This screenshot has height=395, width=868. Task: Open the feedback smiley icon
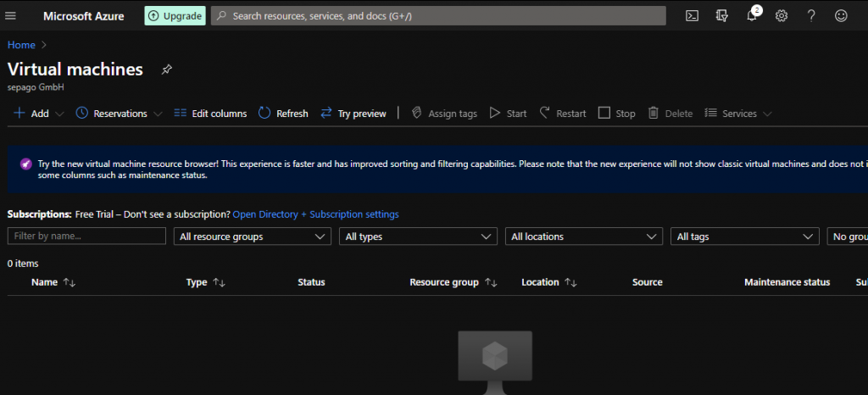coord(841,15)
